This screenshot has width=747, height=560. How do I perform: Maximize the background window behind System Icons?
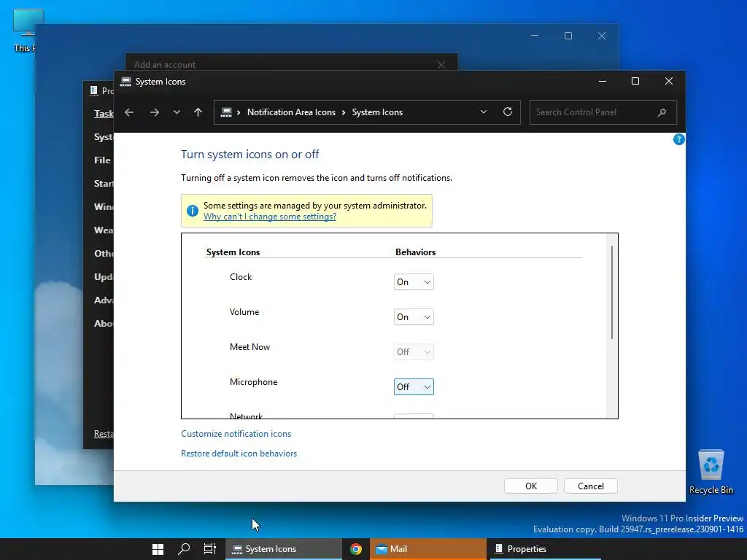568,36
